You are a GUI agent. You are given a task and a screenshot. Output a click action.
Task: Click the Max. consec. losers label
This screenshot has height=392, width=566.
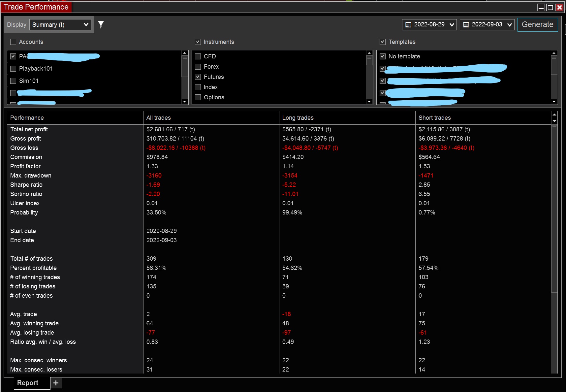point(36,370)
